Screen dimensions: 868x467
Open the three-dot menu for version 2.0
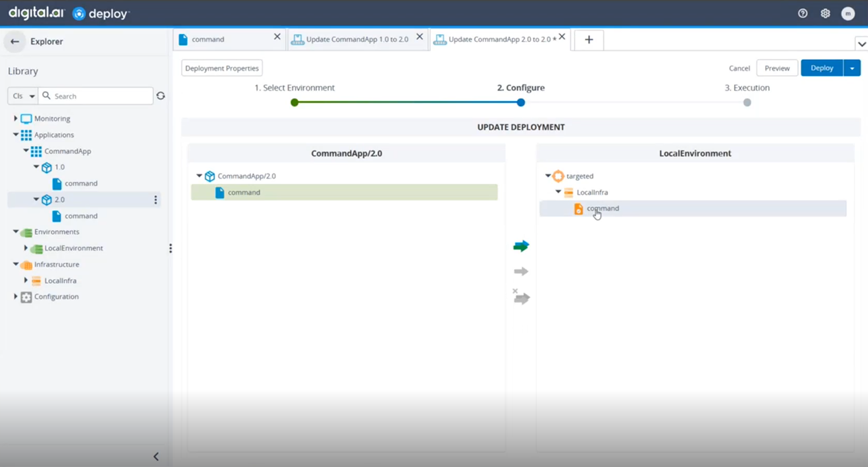click(155, 200)
